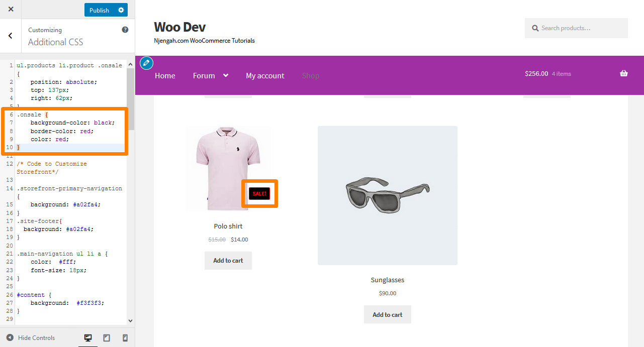This screenshot has width=644, height=347.
Task: Click in the Search products field
Action: pyautogui.click(x=576, y=28)
